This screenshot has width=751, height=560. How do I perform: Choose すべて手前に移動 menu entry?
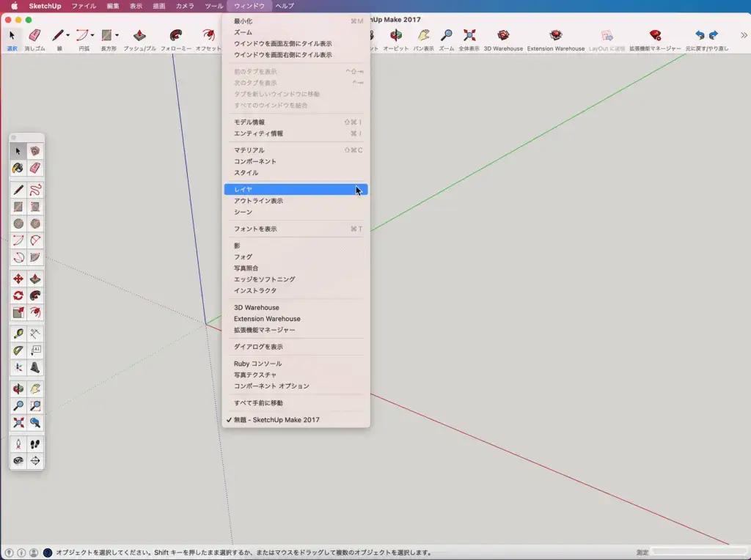(296, 403)
